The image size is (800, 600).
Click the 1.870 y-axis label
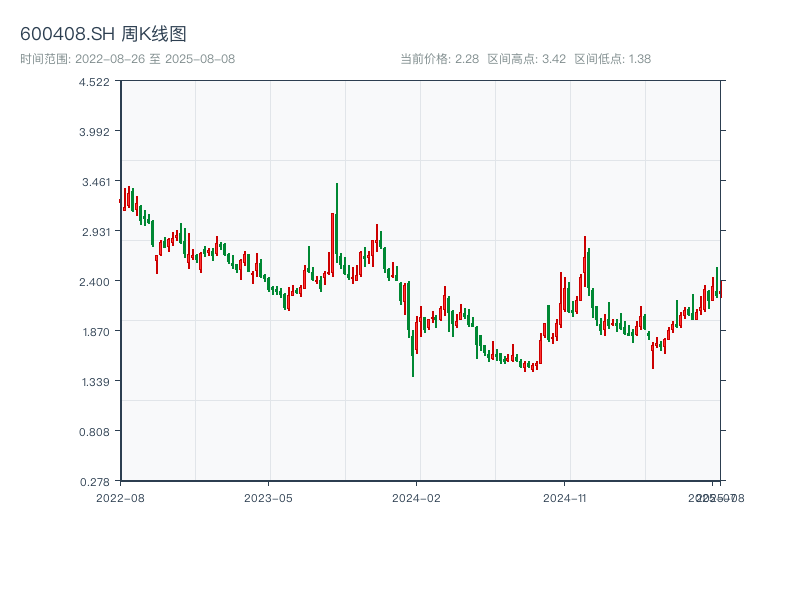coord(96,331)
